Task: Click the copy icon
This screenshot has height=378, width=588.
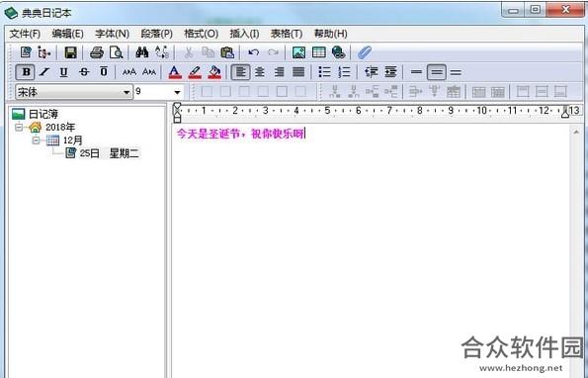Action: [x=208, y=52]
